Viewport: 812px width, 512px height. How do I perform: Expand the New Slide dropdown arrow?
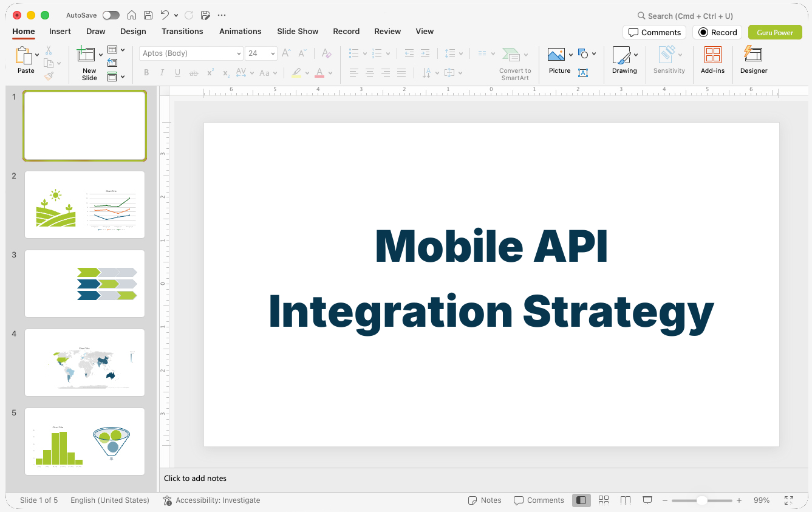[101, 55]
